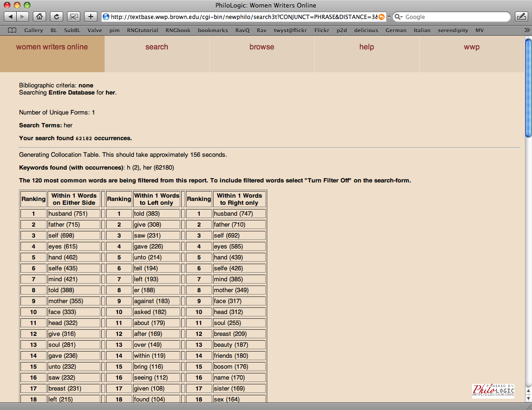Click 'seeing (112)' table cell
532x410 pixels.
pos(156,378)
